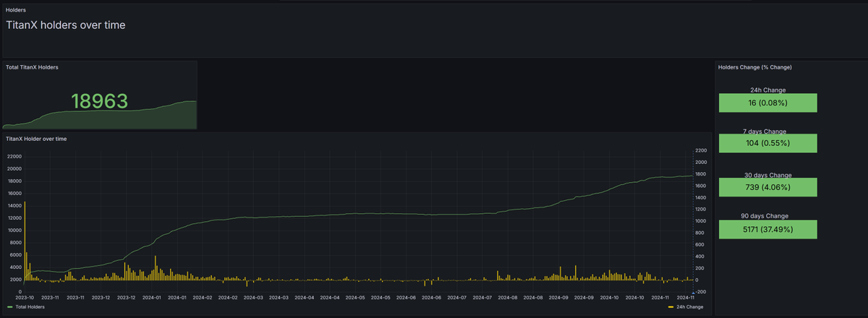Click the 10000 left y-axis label
Screen dimensions: 868x318
(x=14, y=230)
